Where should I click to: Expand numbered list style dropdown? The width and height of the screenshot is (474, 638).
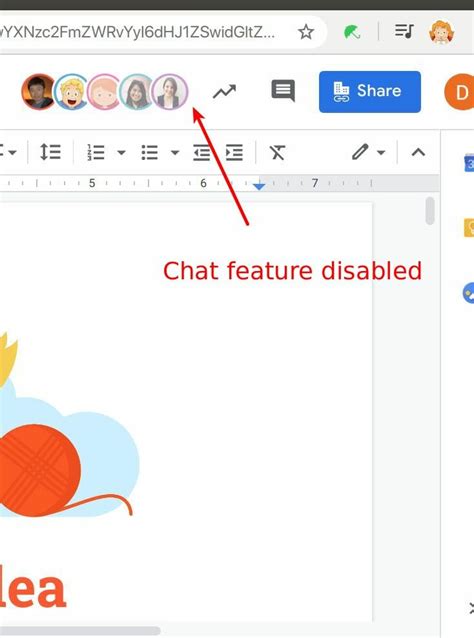click(121, 153)
